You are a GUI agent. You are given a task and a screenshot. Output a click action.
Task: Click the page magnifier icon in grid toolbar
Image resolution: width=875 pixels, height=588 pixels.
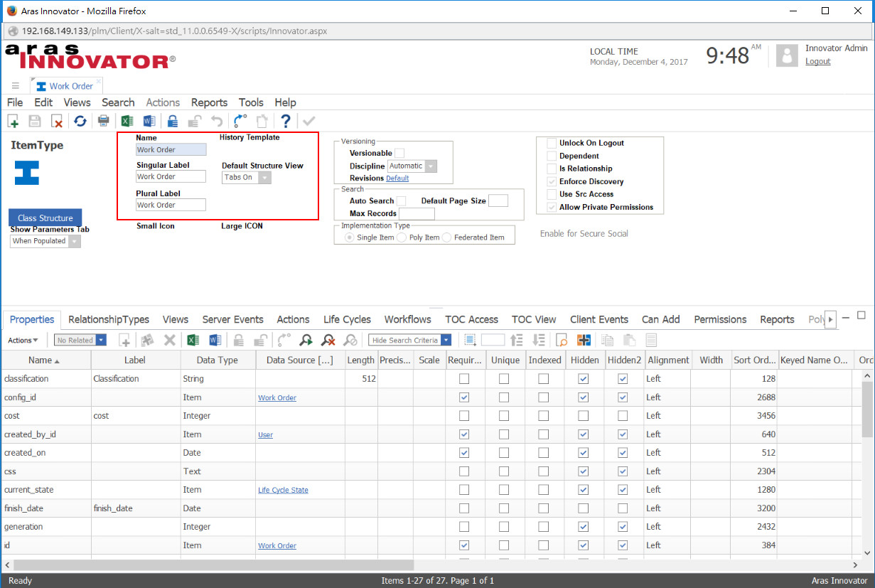point(562,340)
